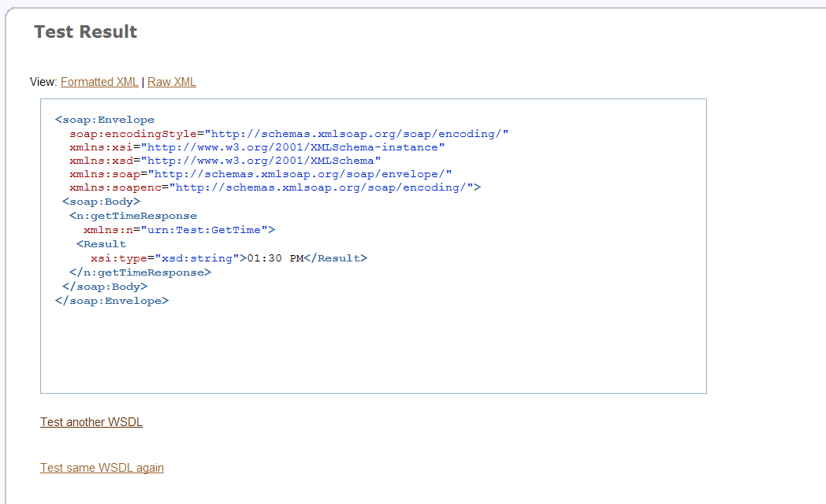Select the xmlns:xsd namespace line
This screenshot has width=826, height=504.
coord(225,161)
